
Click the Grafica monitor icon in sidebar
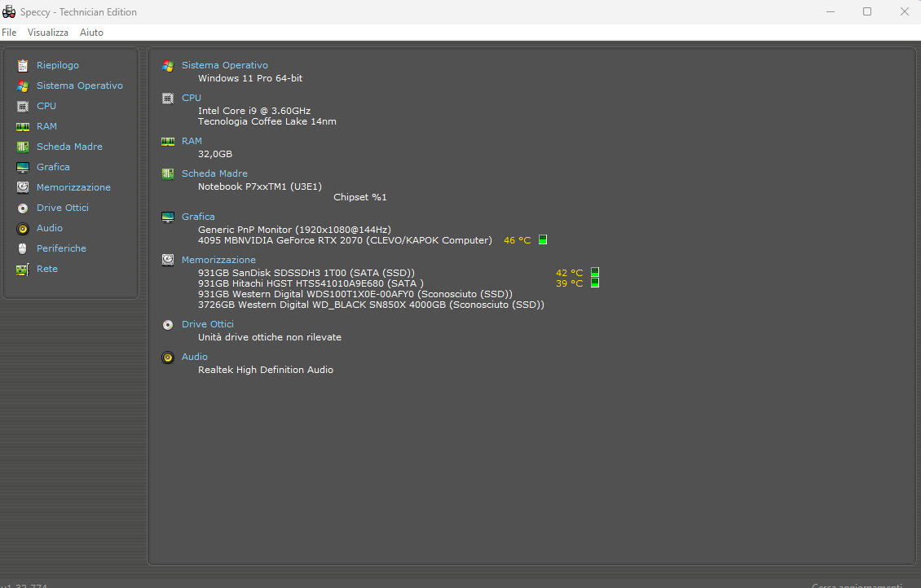tap(22, 167)
